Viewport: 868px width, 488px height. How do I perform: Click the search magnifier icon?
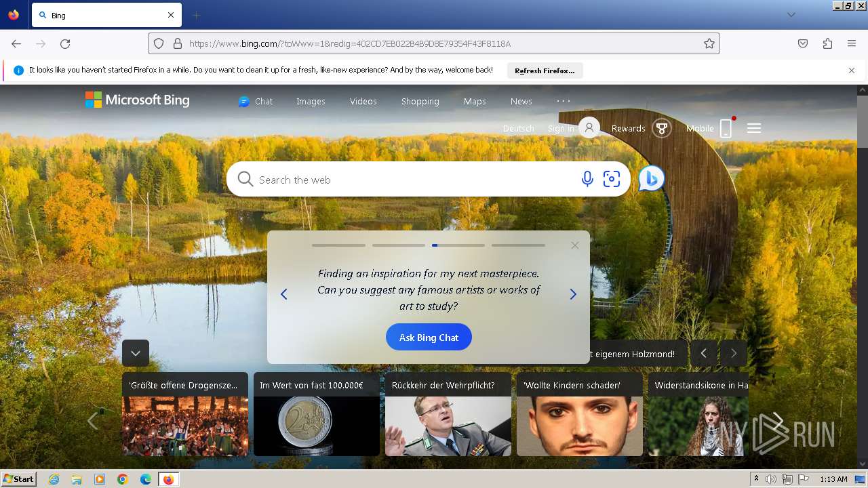245,180
